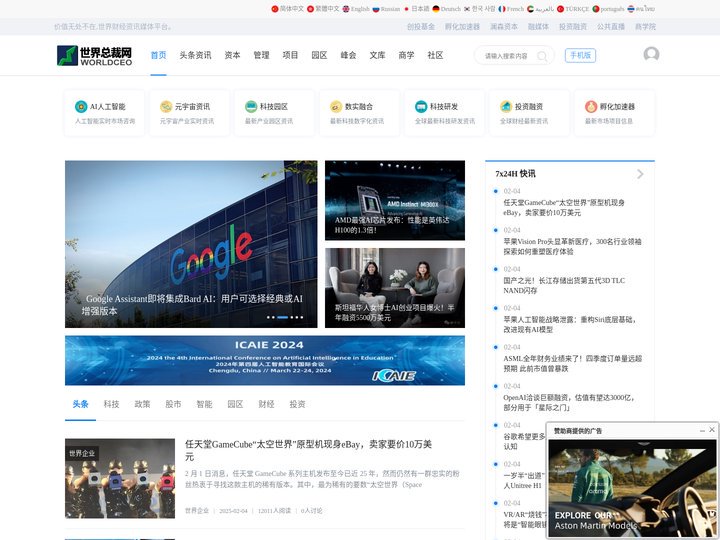Image resolution: width=720 pixels, height=540 pixels.
Task: Click the 手机版 button
Action: coord(580,56)
